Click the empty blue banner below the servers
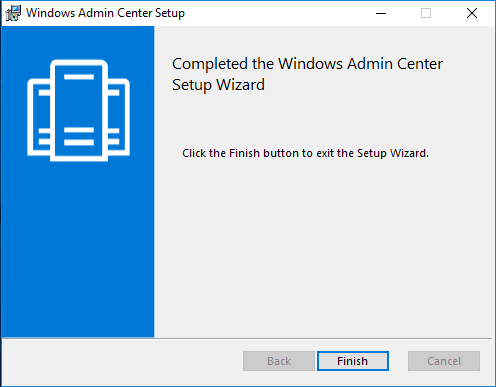 coord(78,250)
